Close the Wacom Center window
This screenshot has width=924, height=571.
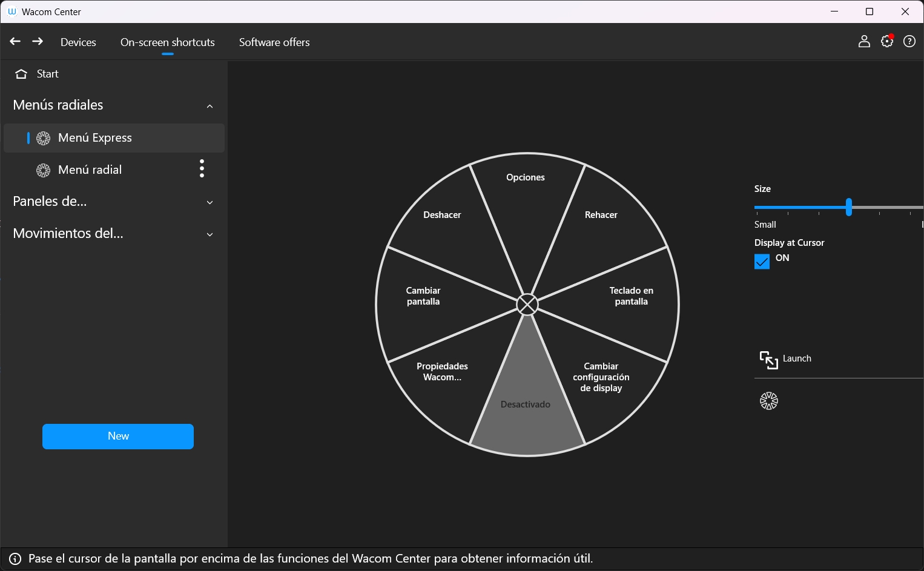pos(905,12)
